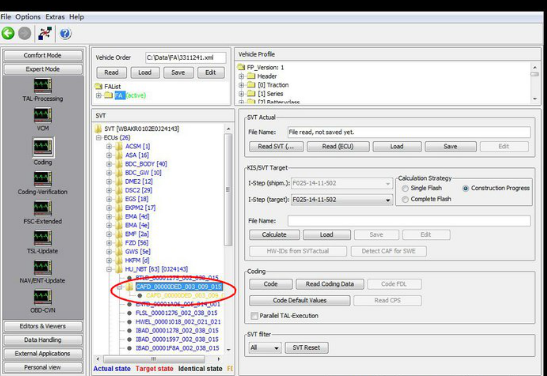Open the SVT filter All dropdown
The image size is (547, 376).
[265, 348]
